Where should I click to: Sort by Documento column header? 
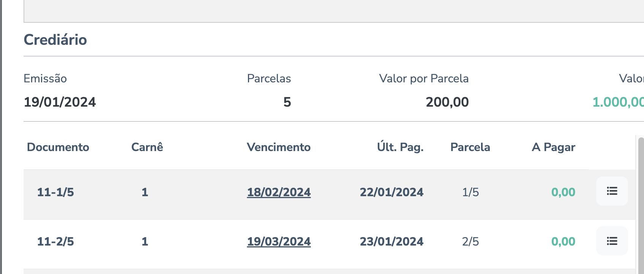58,147
